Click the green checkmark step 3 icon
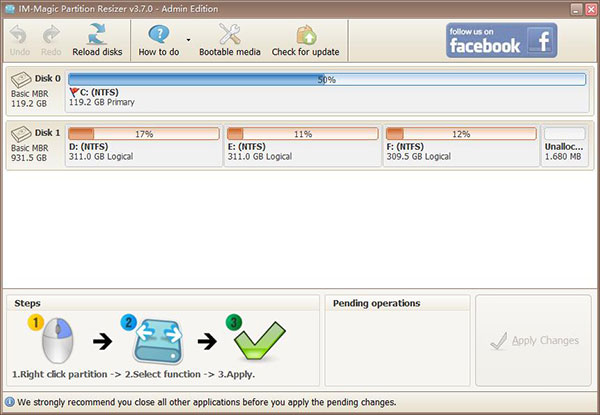 260,340
